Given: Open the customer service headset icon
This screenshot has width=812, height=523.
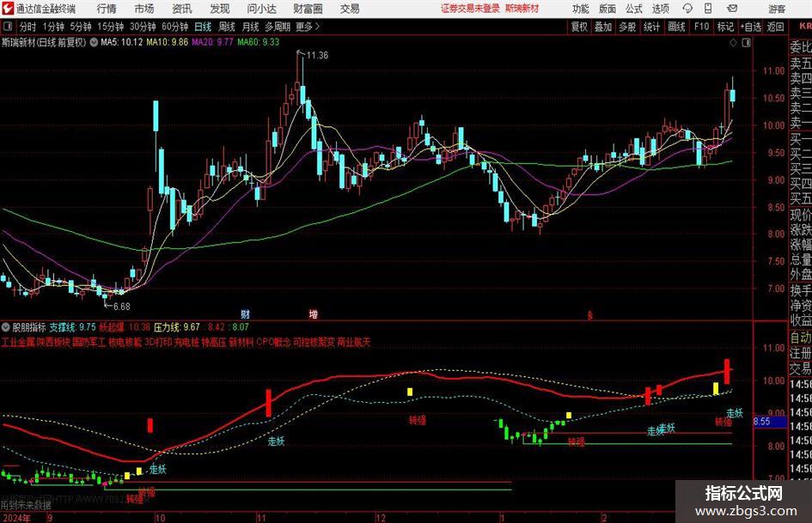Looking at the screenshot, I should click(x=687, y=9).
